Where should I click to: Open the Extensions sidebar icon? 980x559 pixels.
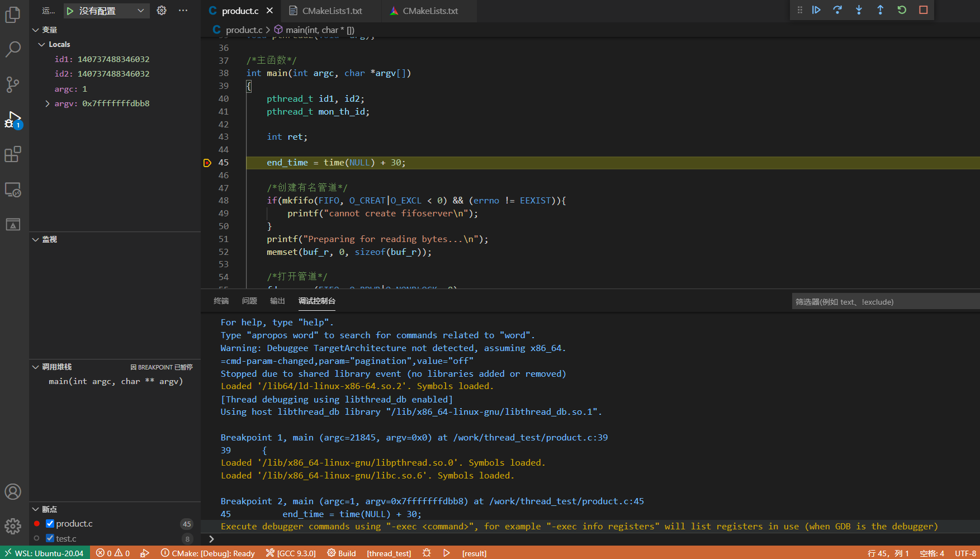pyautogui.click(x=12, y=154)
